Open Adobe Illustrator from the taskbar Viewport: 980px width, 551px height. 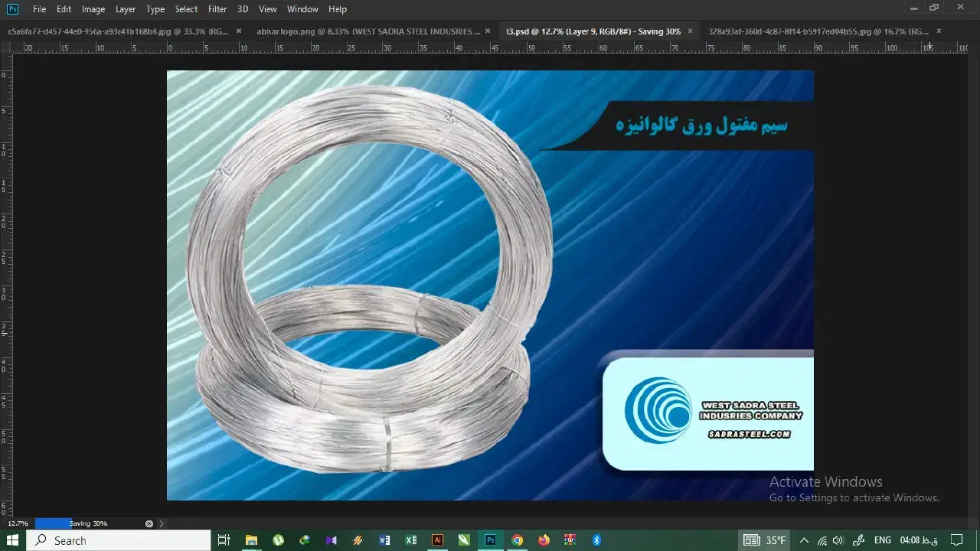tap(438, 540)
